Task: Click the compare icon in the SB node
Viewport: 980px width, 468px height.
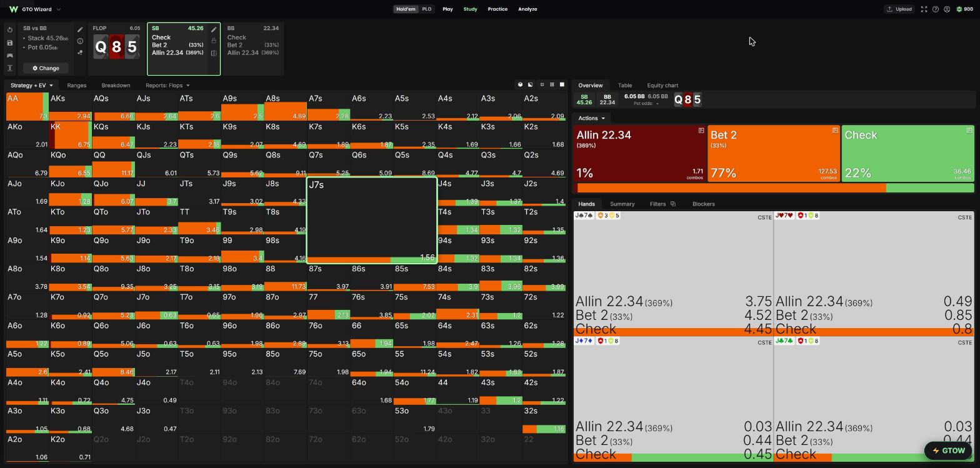Action: click(x=214, y=53)
